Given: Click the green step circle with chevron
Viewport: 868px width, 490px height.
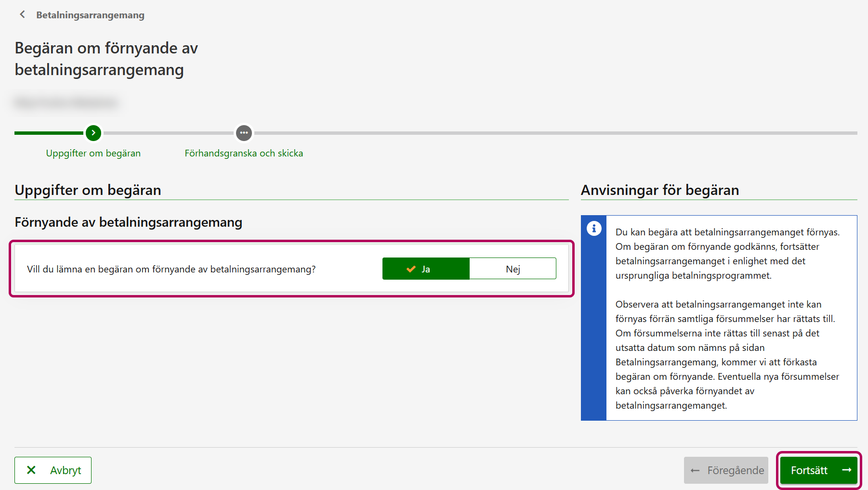Looking at the screenshot, I should pos(93,133).
